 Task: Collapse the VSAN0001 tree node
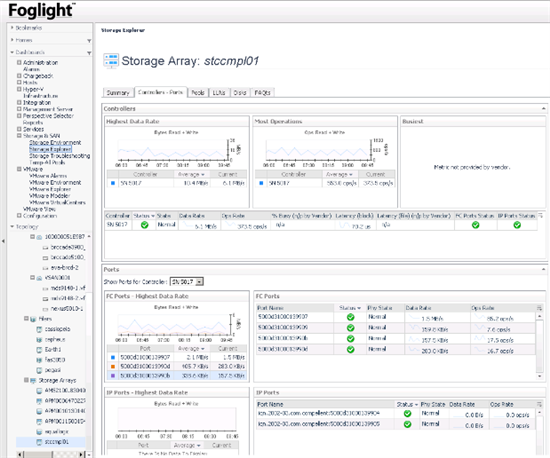tap(32, 277)
